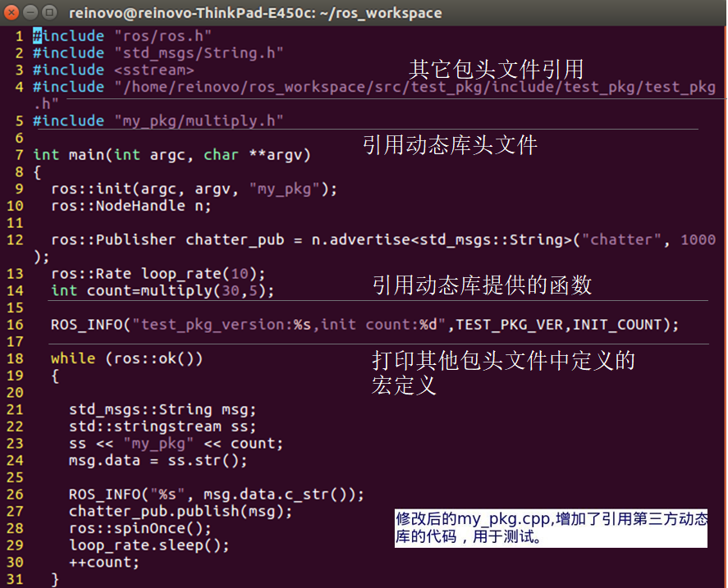Viewport: 728px width, 588px height.
Task: Click the line 'msg.data = ss.str();'
Action: pyautogui.click(x=158, y=460)
